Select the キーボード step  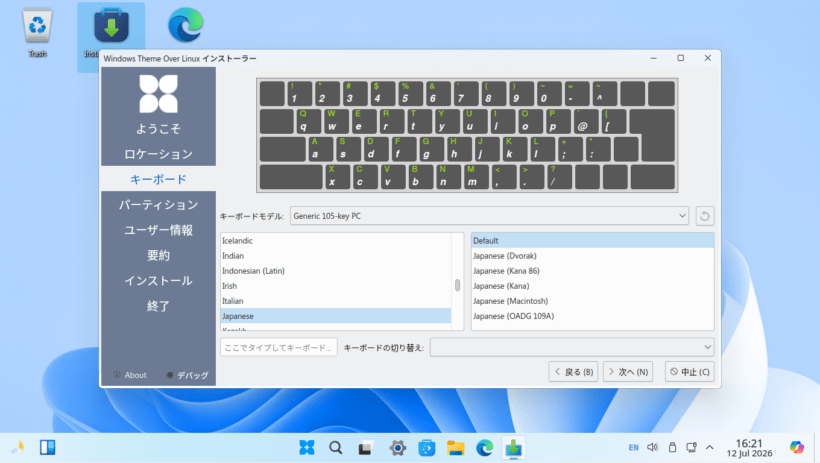click(158, 179)
